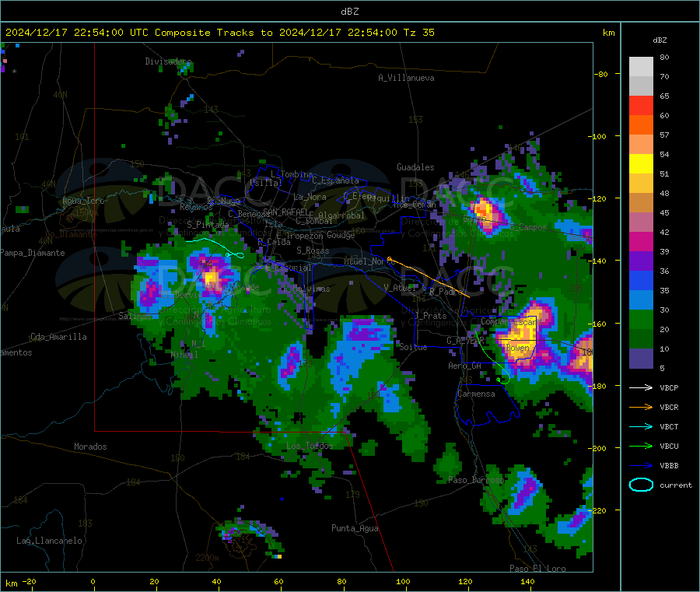Click the '140' tick on horizontal km axis
Viewport: 700px width, 592px height.
coord(527,581)
